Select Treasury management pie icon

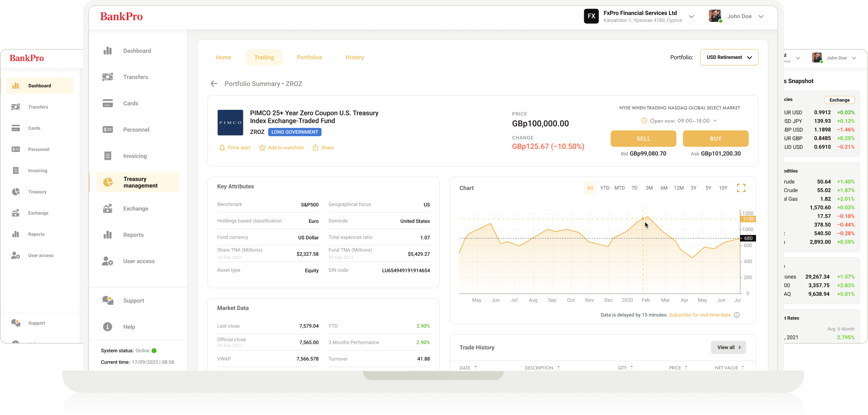(108, 182)
